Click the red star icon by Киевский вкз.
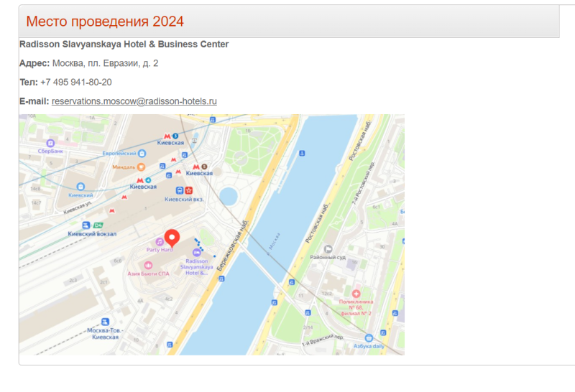 (188, 190)
